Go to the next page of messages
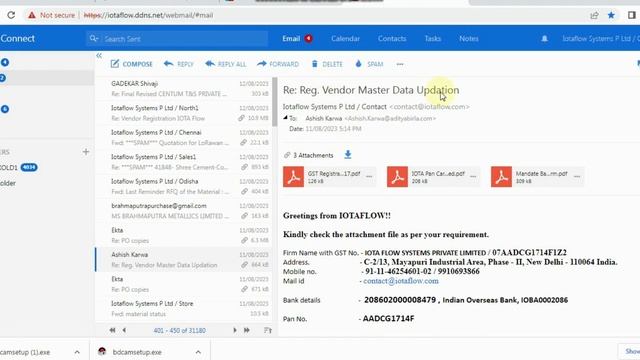The width and height of the screenshot is (640, 360). tap(235, 330)
